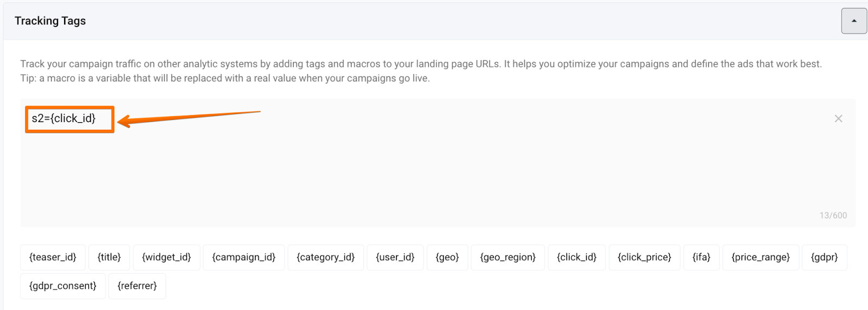
Task: Choose the {campaign_id} macro button
Action: pos(244,257)
